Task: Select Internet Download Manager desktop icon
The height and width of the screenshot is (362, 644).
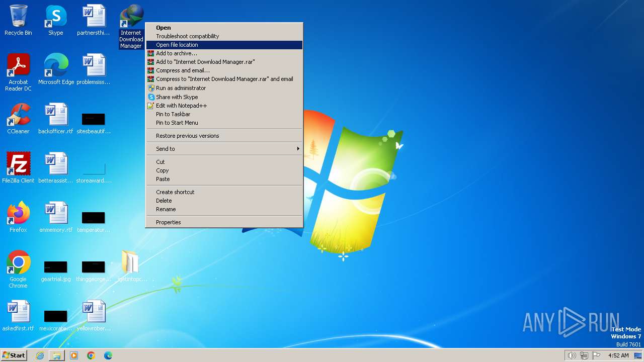Action: point(131,27)
